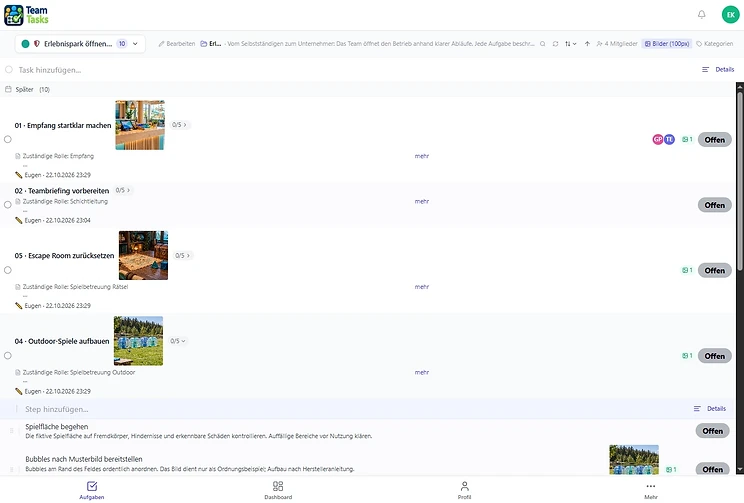The image size is (744, 503).
Task: Check off task 04 Outdoor-Spiele aufbauen
Action: [x=8, y=355]
